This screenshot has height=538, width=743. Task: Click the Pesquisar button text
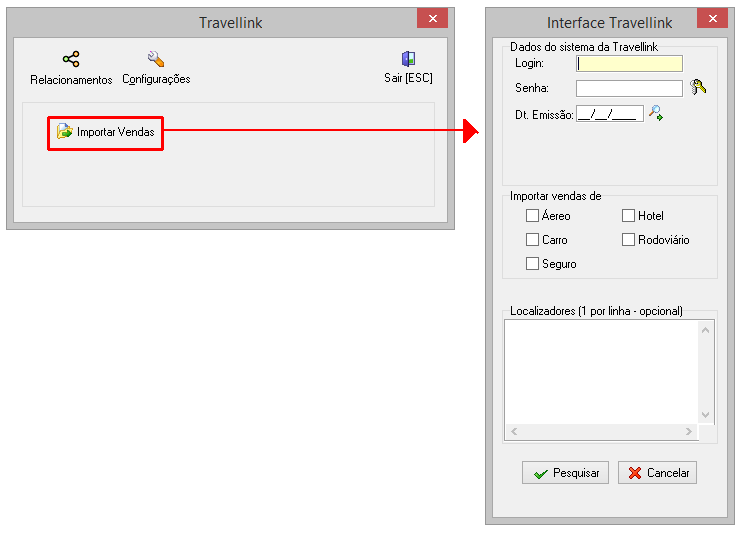[576, 473]
